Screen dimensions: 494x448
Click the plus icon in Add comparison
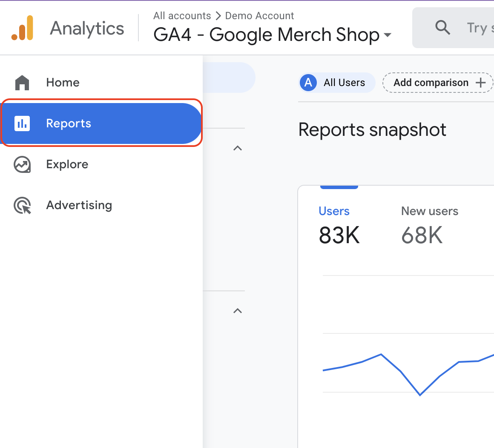(x=480, y=83)
